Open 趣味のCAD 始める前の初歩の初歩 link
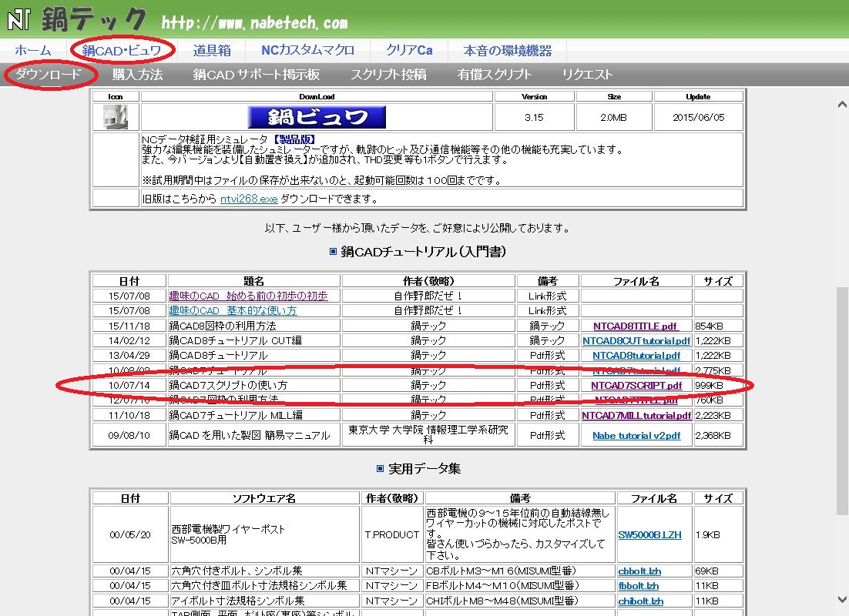The image size is (849, 616). pos(248,296)
